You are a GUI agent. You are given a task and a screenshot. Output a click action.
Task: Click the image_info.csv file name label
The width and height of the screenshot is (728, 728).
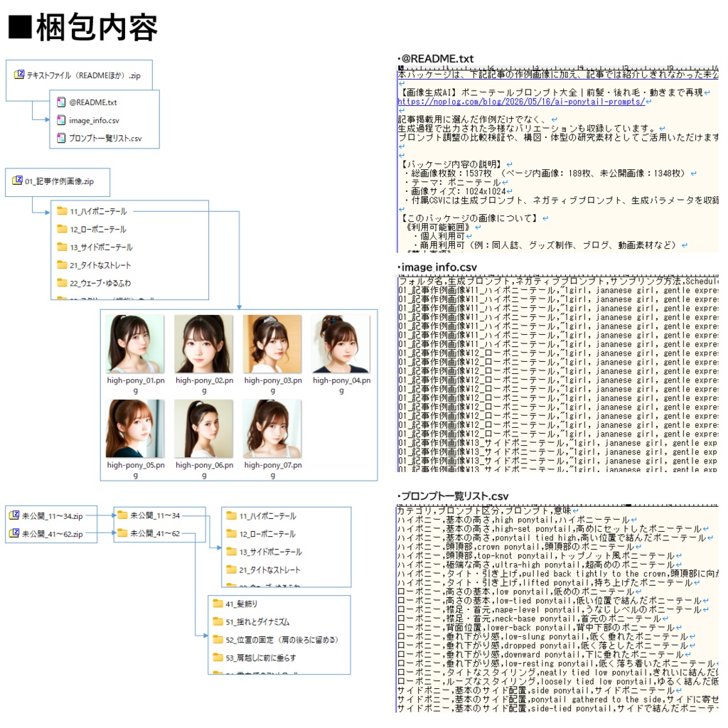(95, 120)
